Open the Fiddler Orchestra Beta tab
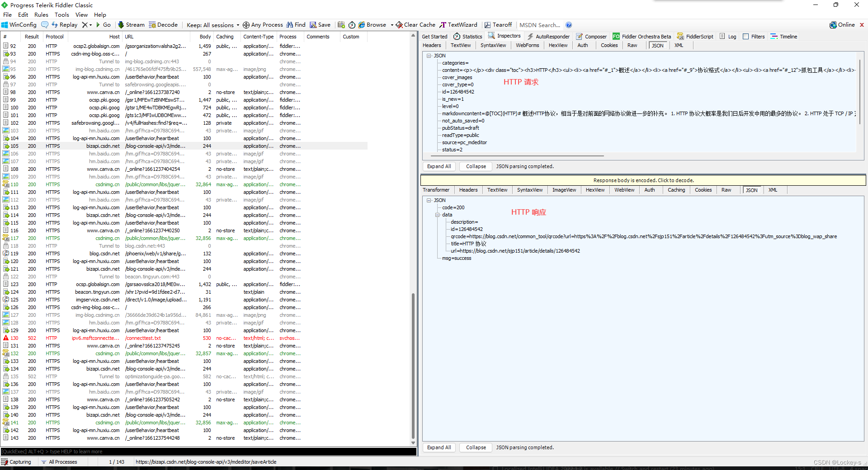 642,37
